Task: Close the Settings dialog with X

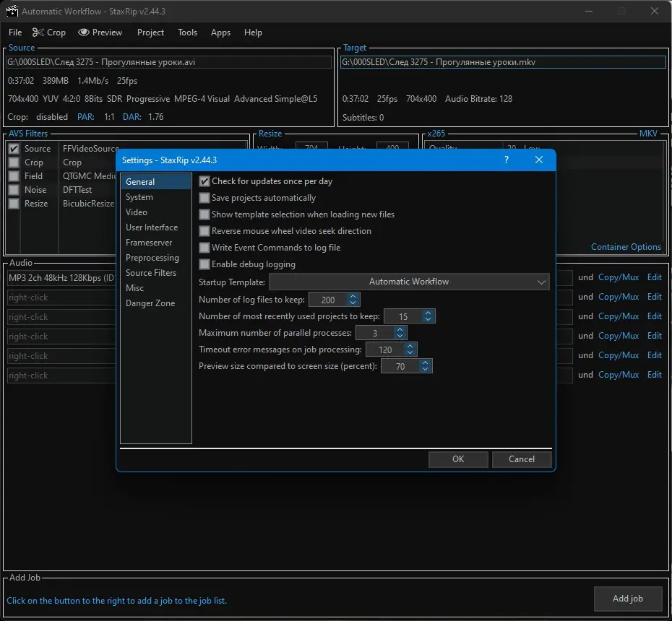Action: click(538, 160)
